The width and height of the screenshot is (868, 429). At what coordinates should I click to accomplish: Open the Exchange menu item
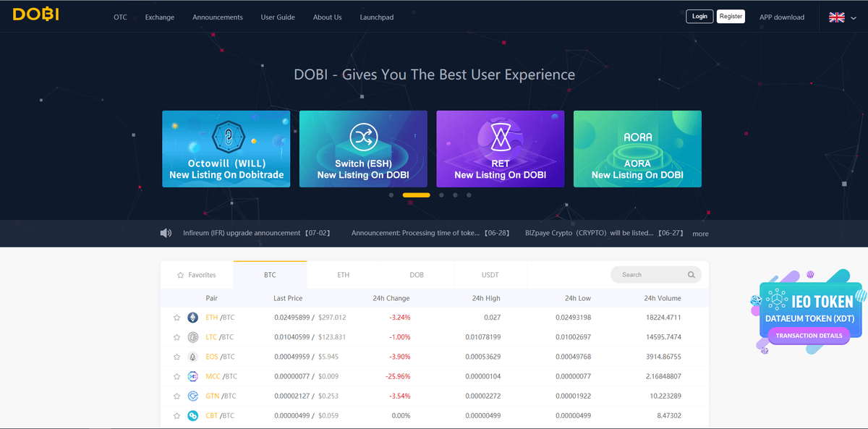[160, 17]
